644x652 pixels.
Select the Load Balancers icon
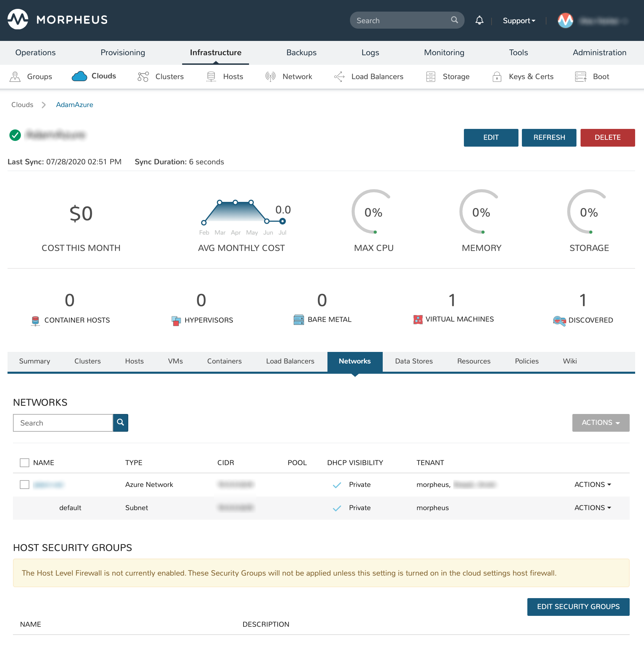(340, 76)
